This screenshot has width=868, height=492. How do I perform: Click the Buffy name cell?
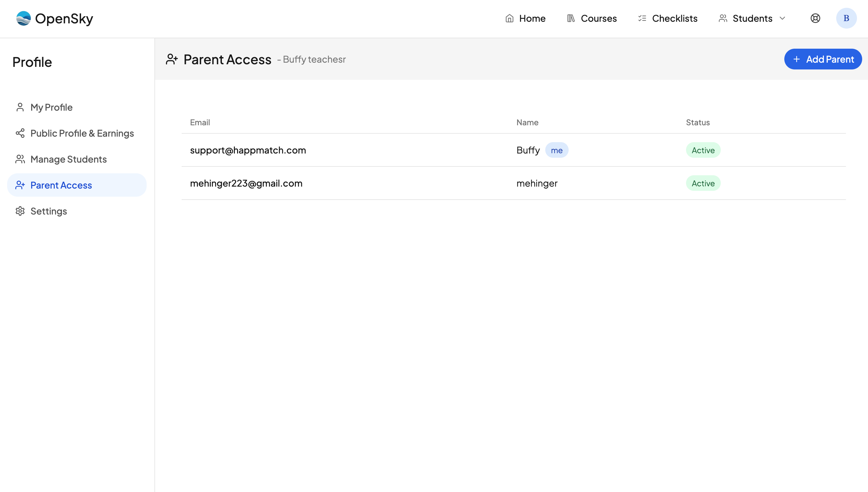(x=528, y=150)
